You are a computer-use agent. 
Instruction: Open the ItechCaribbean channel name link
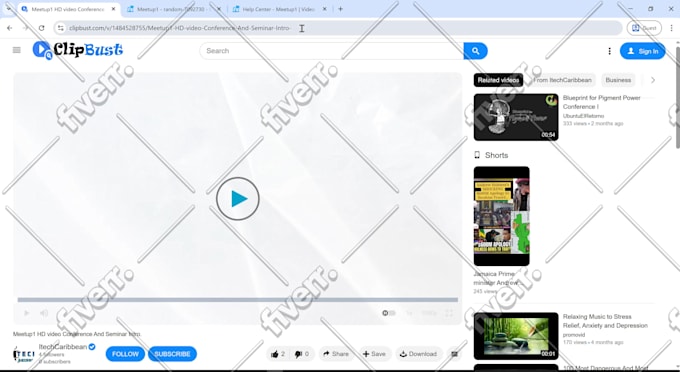(63, 347)
